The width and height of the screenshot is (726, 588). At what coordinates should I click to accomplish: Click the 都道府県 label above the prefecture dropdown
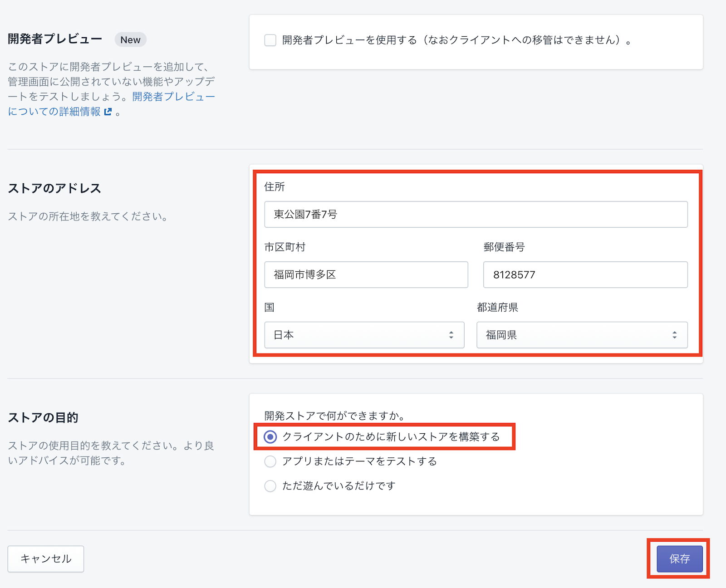(x=497, y=308)
